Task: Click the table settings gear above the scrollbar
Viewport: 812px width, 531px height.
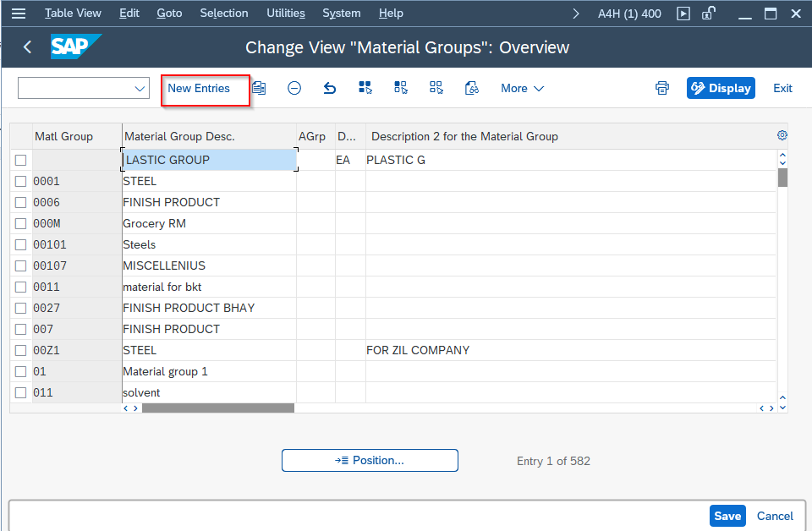Action: point(782,134)
